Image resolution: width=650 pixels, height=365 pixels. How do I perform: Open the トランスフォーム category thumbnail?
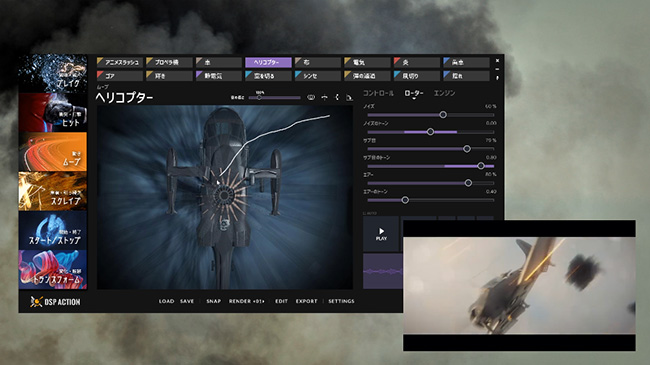[x=53, y=270]
